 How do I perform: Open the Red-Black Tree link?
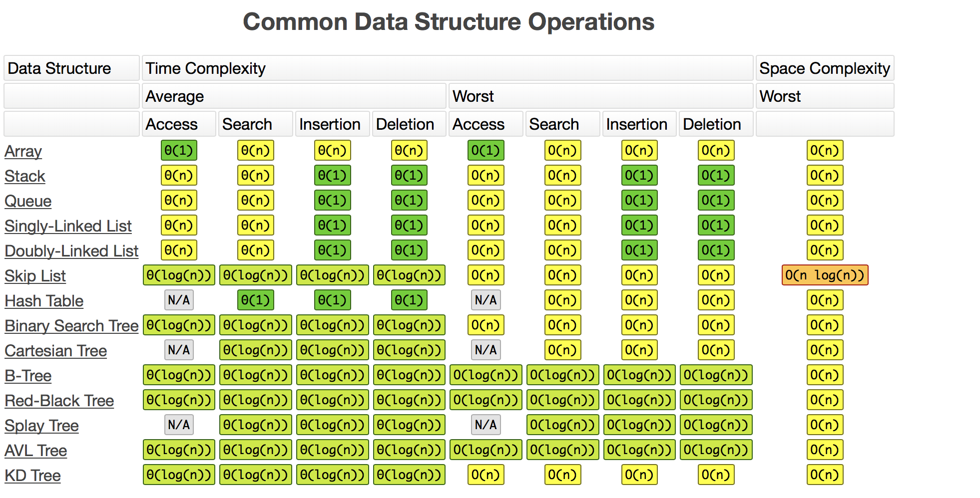click(x=59, y=401)
